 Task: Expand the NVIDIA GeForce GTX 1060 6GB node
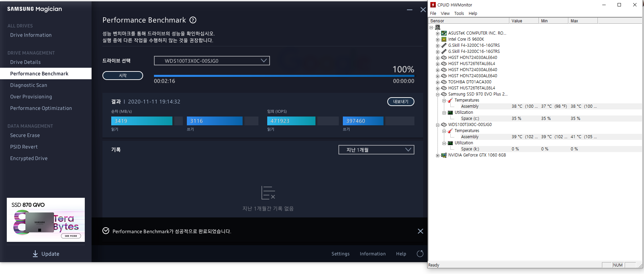(437, 155)
